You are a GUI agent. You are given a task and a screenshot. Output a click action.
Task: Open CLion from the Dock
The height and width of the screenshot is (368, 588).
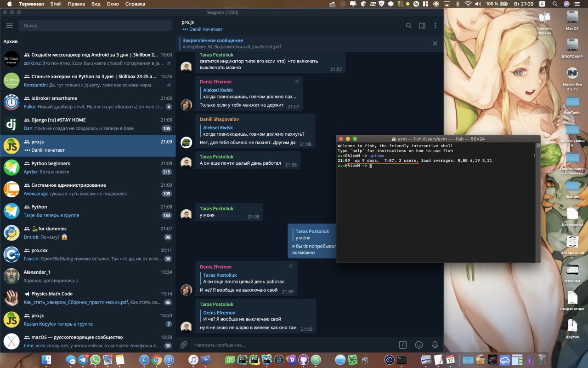[242, 360]
